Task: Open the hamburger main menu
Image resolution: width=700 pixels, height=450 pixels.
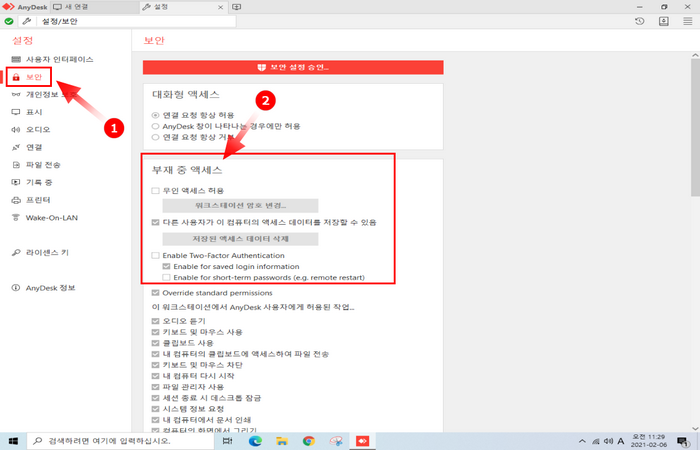Action: coord(688,21)
